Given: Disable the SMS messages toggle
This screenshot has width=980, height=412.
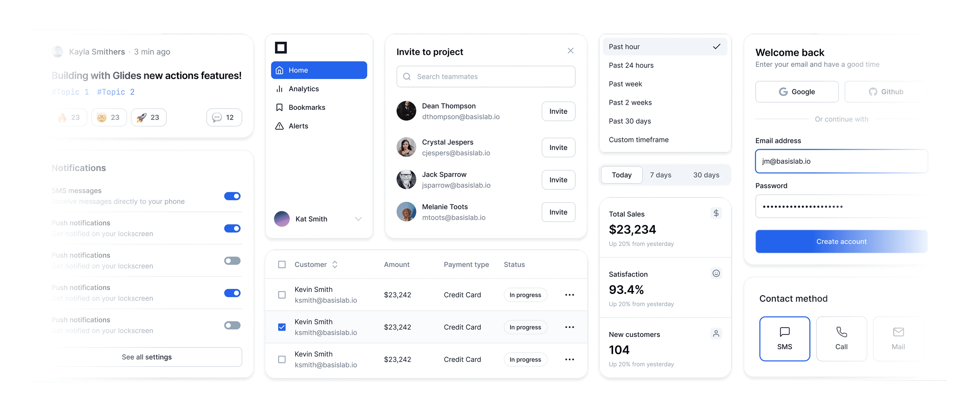Looking at the screenshot, I should click(x=232, y=196).
